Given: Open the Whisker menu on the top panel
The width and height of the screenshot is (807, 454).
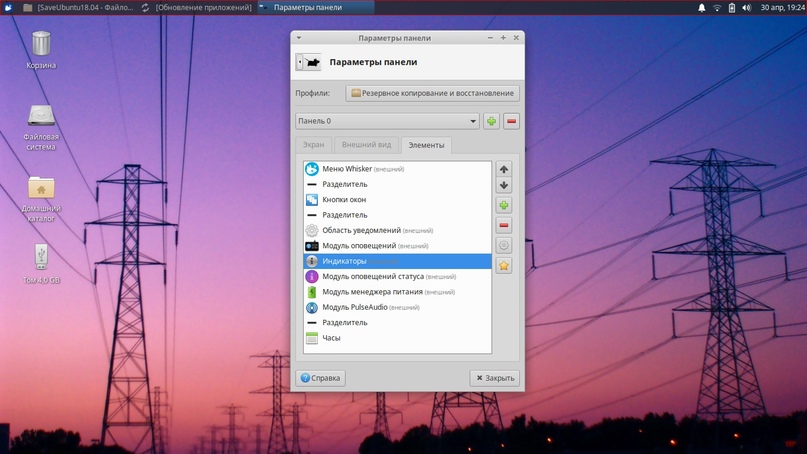Looking at the screenshot, I should 8,7.
